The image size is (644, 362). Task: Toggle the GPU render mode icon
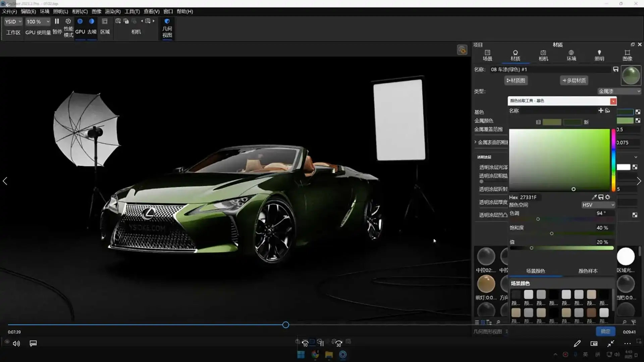(x=80, y=21)
